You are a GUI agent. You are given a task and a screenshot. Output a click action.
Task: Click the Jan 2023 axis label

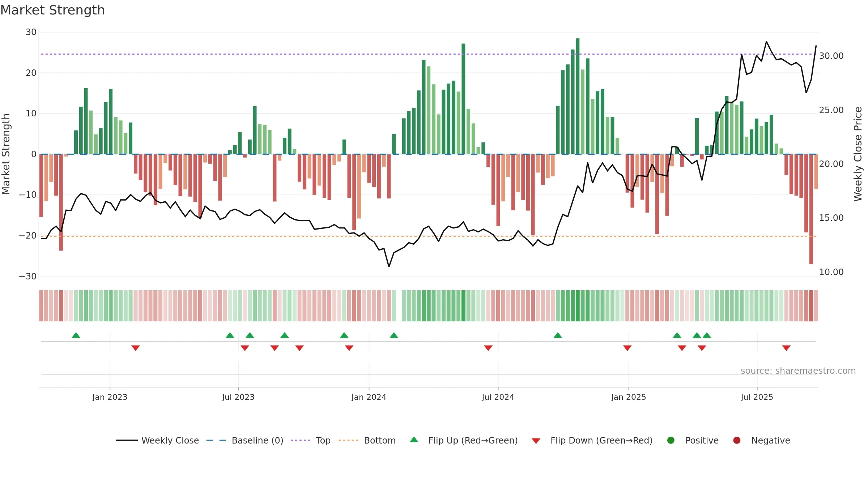110,397
